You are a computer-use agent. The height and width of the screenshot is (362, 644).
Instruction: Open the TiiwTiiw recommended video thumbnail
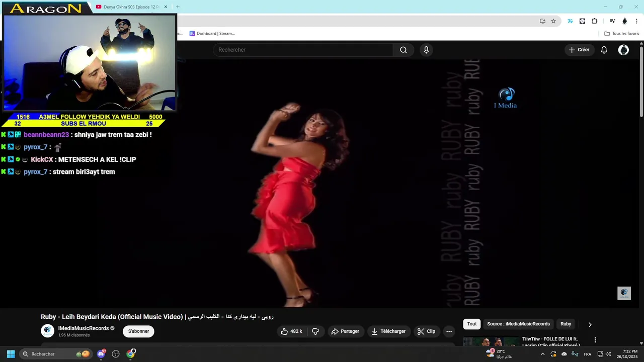[491, 341]
